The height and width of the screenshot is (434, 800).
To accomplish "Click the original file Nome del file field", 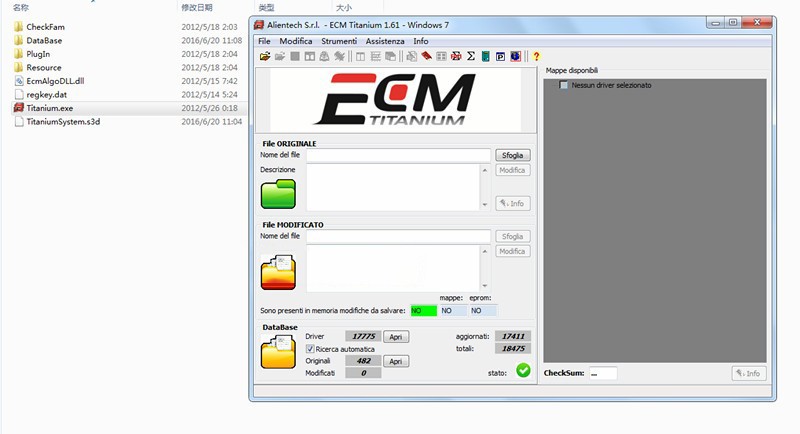I will coord(398,155).
